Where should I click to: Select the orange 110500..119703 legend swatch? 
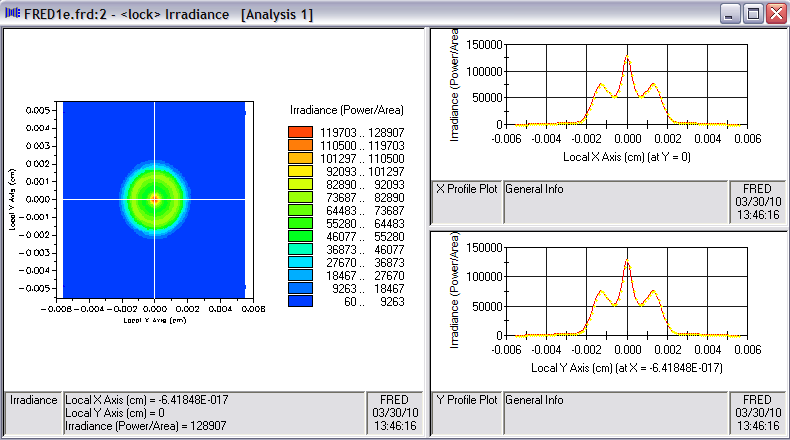(x=301, y=145)
